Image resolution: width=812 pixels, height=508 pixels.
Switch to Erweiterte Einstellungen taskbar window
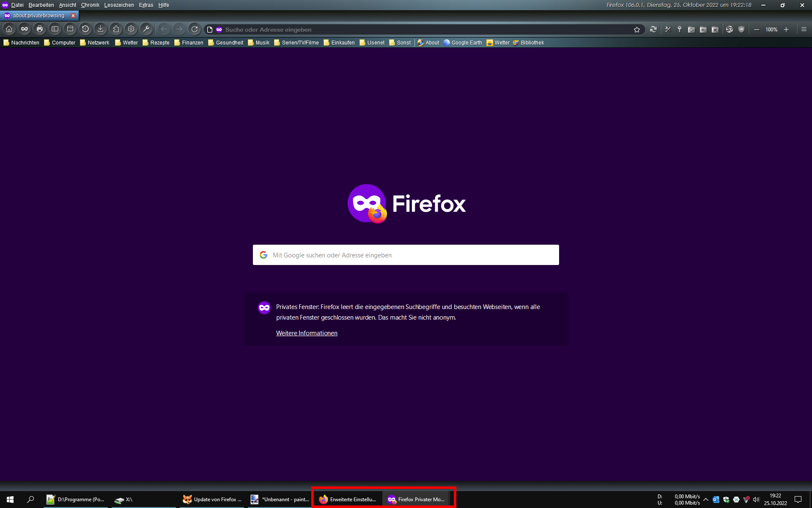pyautogui.click(x=348, y=500)
